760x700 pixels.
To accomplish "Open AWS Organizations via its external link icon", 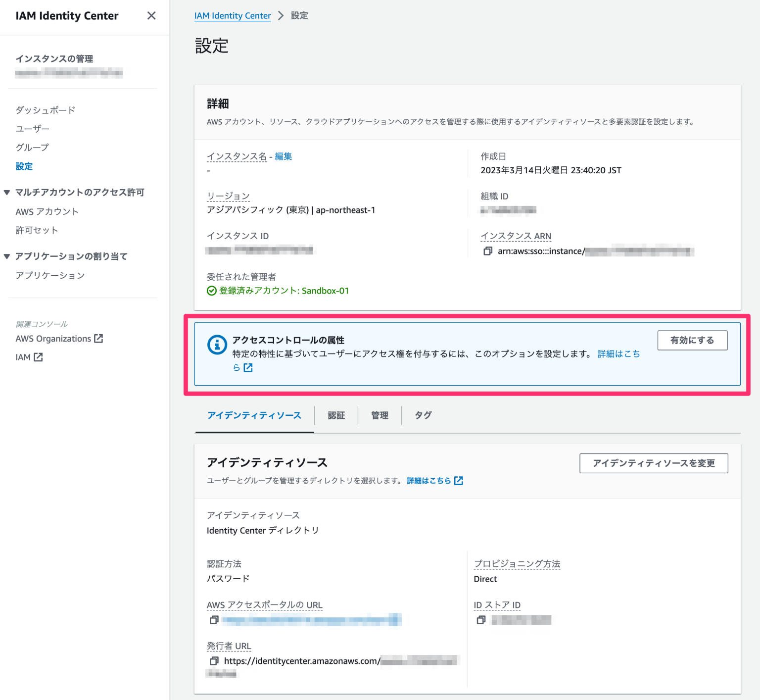I will point(99,338).
